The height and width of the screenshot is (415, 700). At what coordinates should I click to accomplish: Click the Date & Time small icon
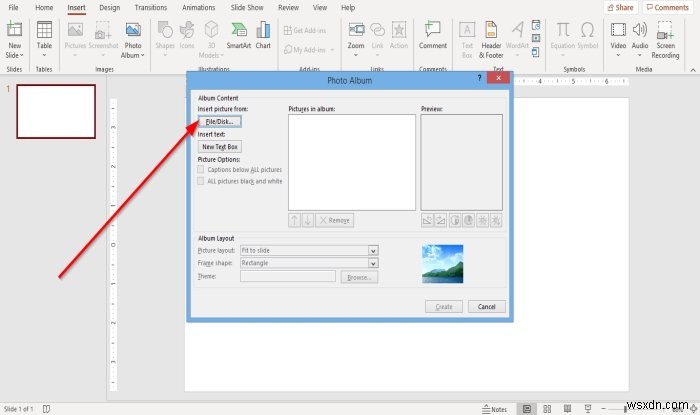(536, 25)
